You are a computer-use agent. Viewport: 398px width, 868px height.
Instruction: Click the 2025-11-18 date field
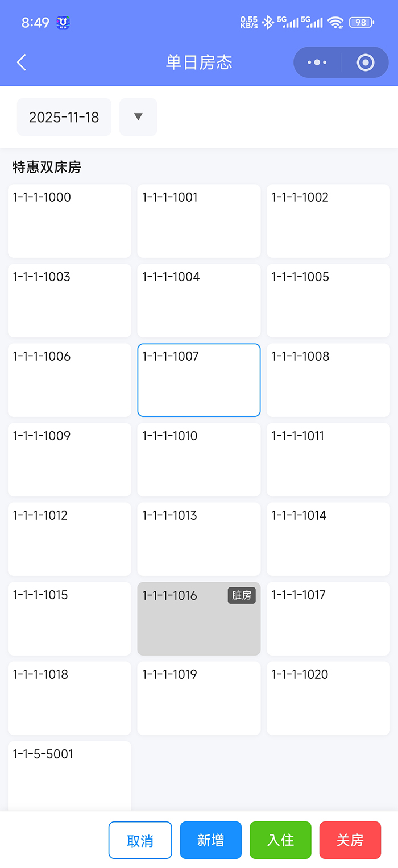pyautogui.click(x=64, y=117)
